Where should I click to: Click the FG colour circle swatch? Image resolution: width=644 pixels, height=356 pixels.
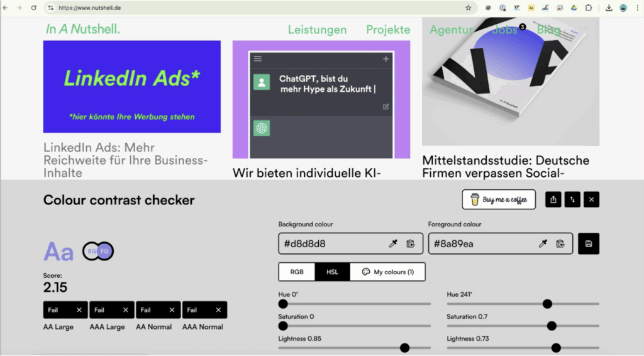[x=105, y=251]
